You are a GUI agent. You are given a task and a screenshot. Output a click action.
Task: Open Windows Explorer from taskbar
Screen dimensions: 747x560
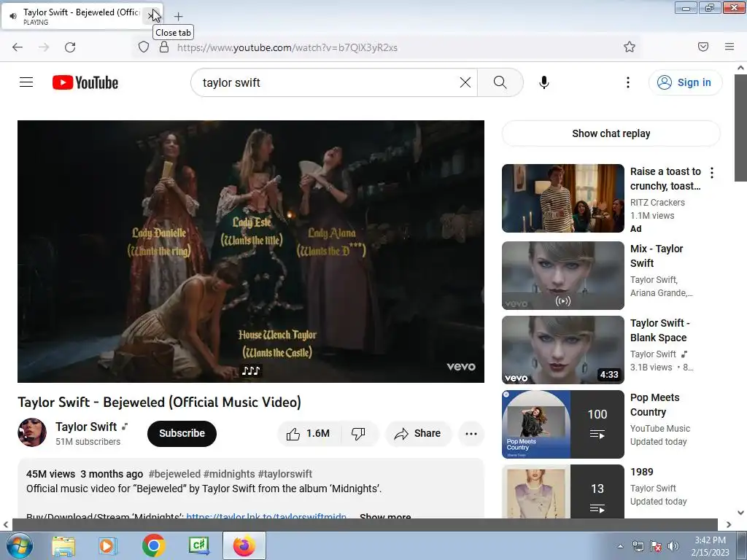tap(63, 545)
